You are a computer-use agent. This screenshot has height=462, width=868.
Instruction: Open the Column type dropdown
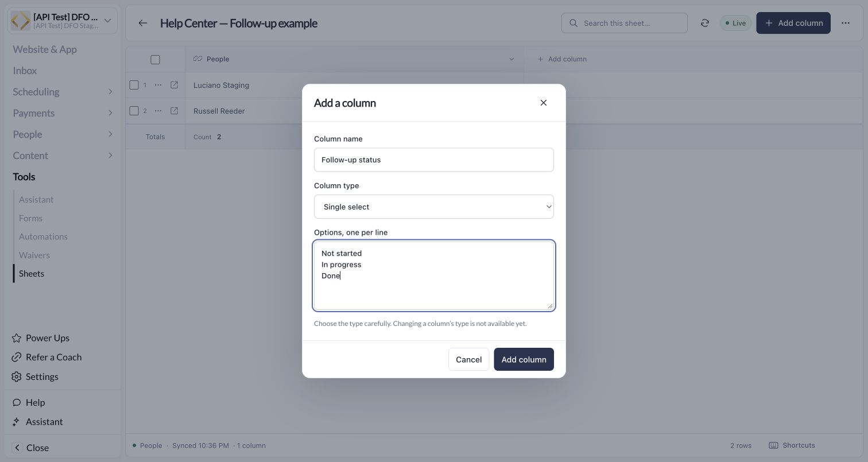[434, 207]
